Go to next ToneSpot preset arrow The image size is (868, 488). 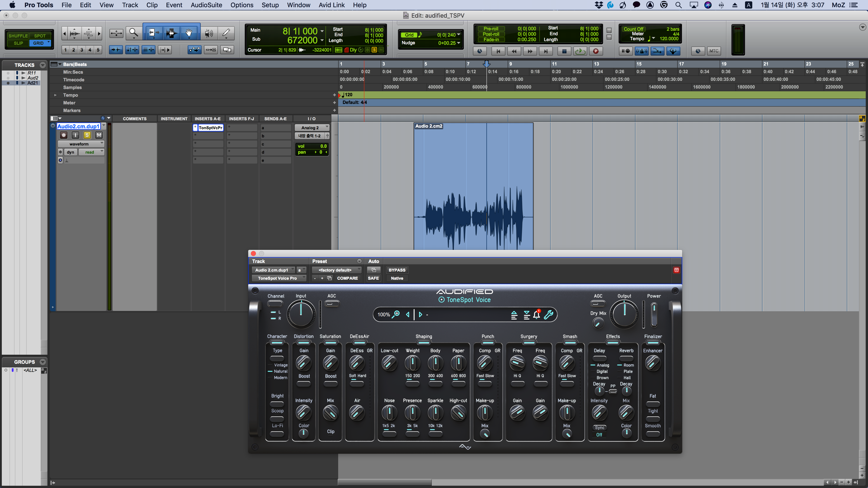pos(420,314)
